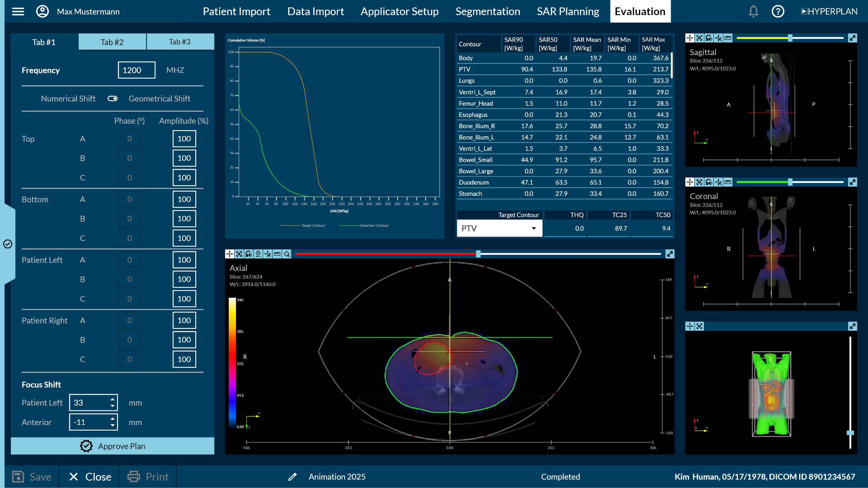The width and height of the screenshot is (868, 488).
Task: Expand the Coronal view to fullscreen
Action: [852, 182]
